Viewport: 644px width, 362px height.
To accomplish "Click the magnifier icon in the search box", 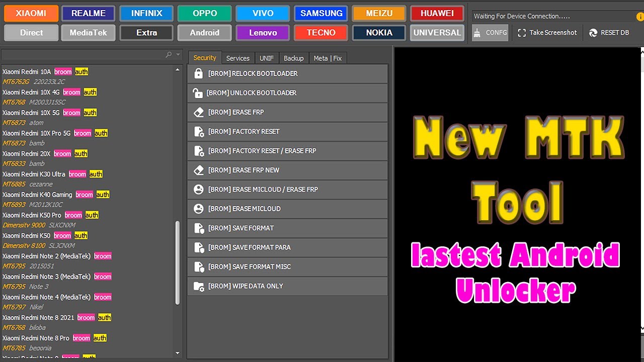I will [169, 54].
